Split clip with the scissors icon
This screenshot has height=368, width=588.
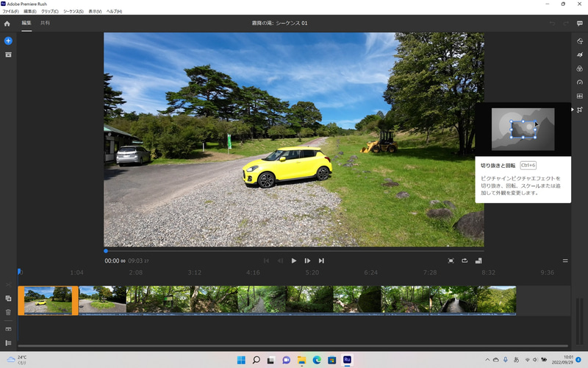pyautogui.click(x=8, y=285)
